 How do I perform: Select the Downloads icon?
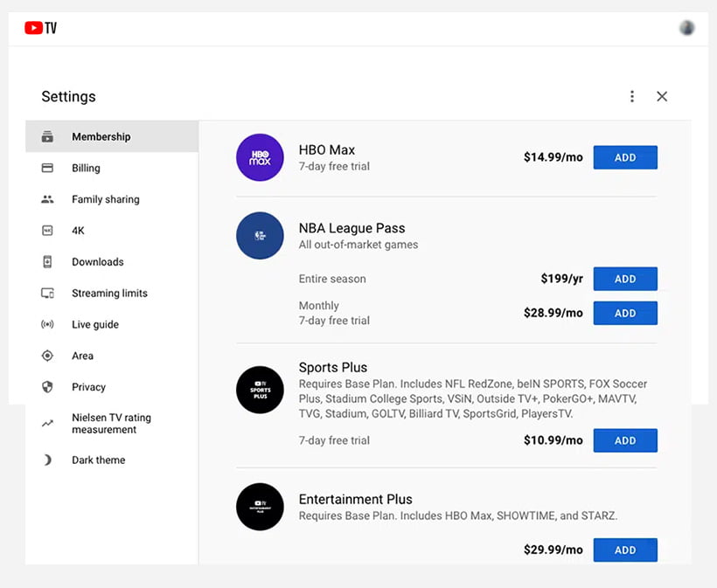pyautogui.click(x=50, y=261)
